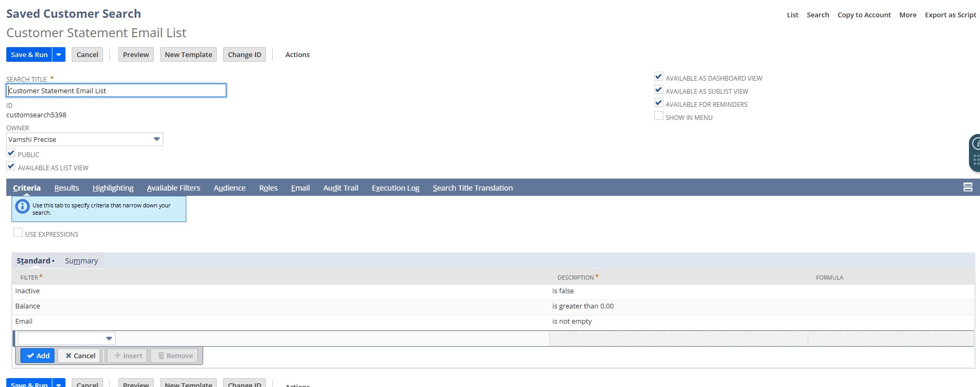The width and height of the screenshot is (980, 387).
Task: Check the Use Expressions checkbox
Action: click(18, 233)
